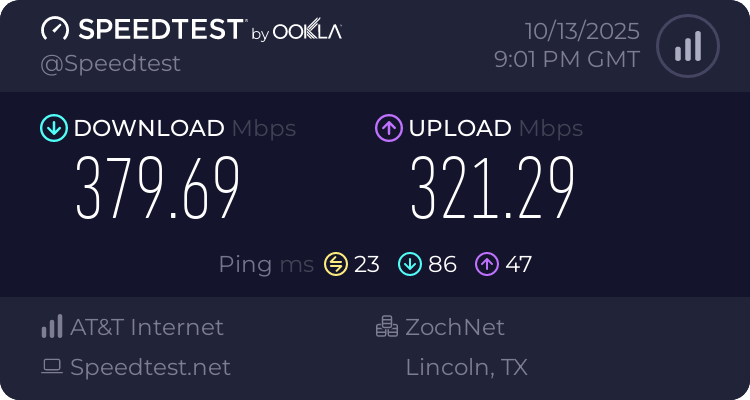The width and height of the screenshot is (750, 400).
Task: Click the 321.29 upload speed value
Action: tap(493, 190)
